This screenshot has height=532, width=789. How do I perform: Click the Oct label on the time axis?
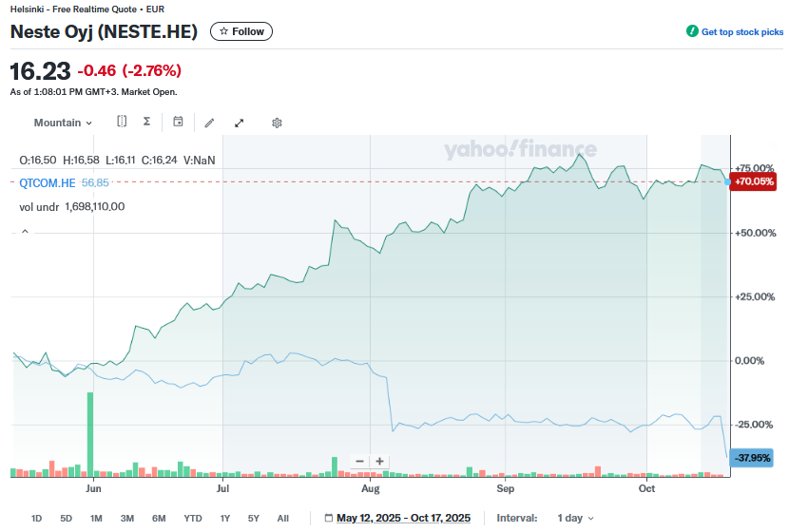(646, 488)
